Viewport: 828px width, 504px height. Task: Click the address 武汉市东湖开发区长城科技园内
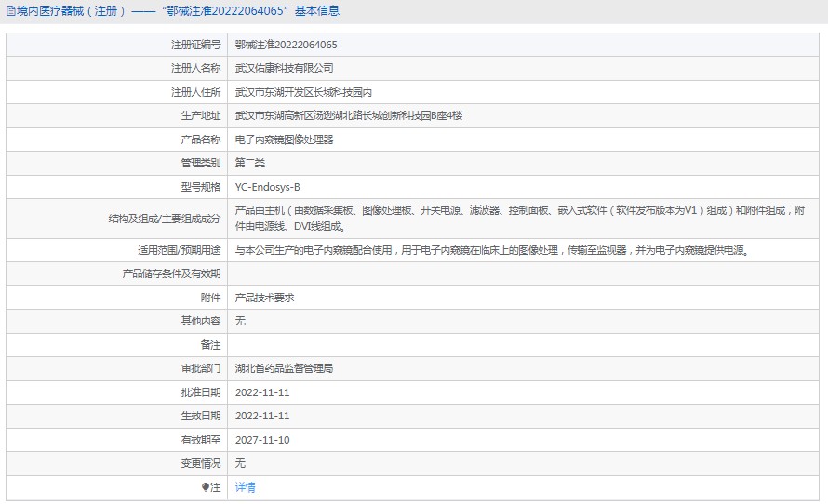(303, 92)
